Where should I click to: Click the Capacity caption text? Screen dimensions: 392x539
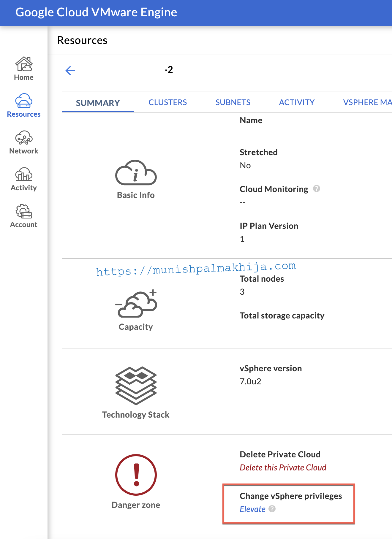[136, 327]
